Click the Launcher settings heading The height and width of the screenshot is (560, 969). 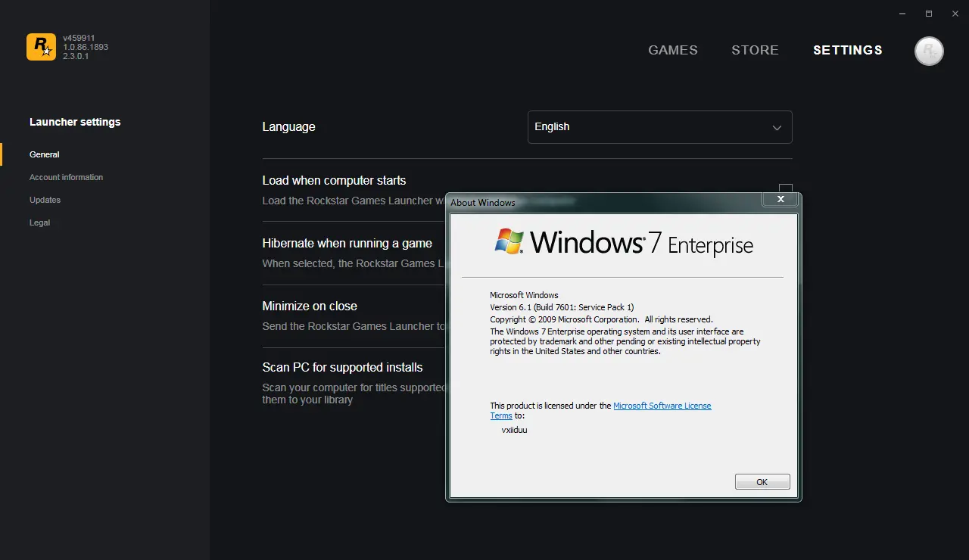pyautogui.click(x=75, y=122)
